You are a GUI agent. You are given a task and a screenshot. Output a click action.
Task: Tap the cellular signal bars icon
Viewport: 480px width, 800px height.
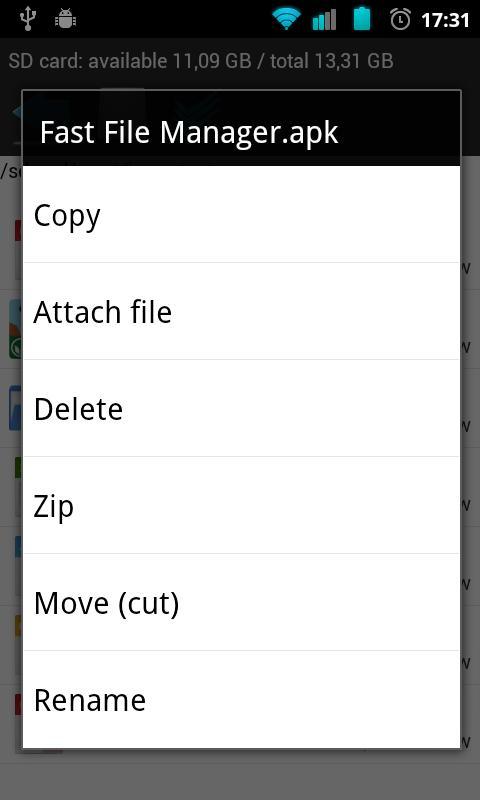(x=324, y=19)
